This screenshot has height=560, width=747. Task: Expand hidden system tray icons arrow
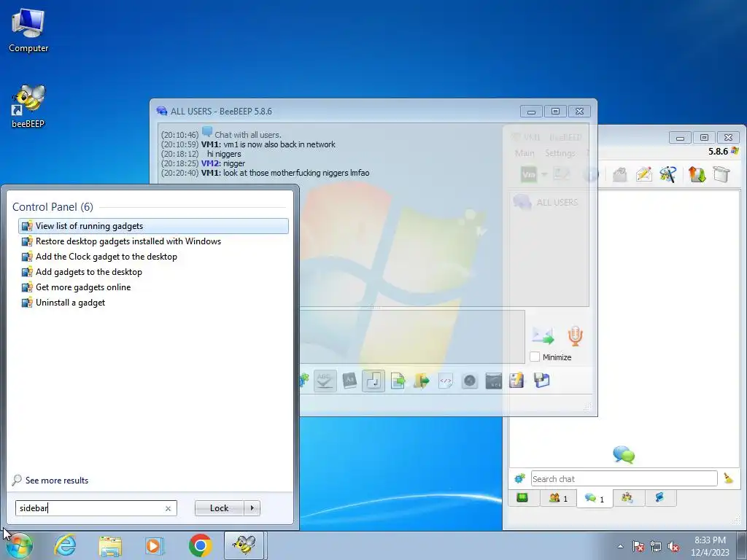tap(620, 546)
